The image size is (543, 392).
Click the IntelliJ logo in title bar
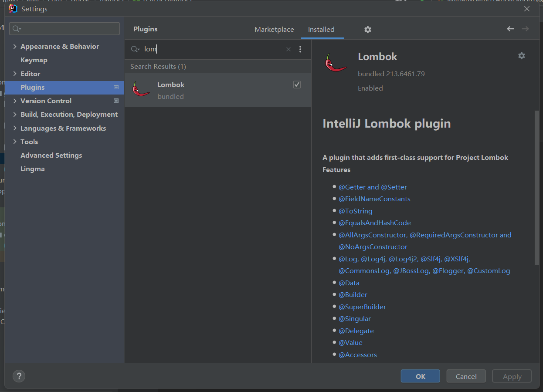coord(13,9)
